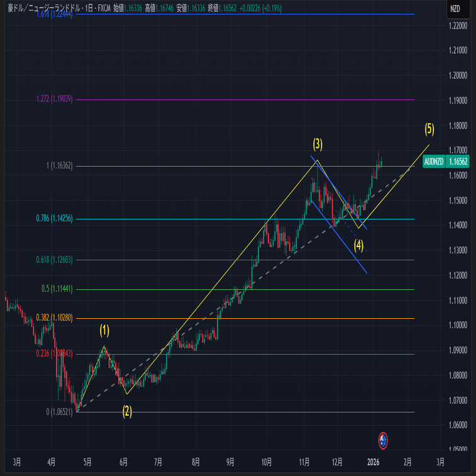476x476 pixels.
Task: Select the 1 (1.16362) Fibonacci level label
Action: (60, 166)
